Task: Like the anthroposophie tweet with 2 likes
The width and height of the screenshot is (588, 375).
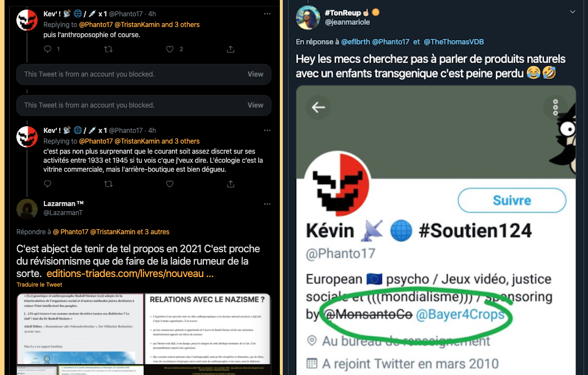Action: [170, 49]
